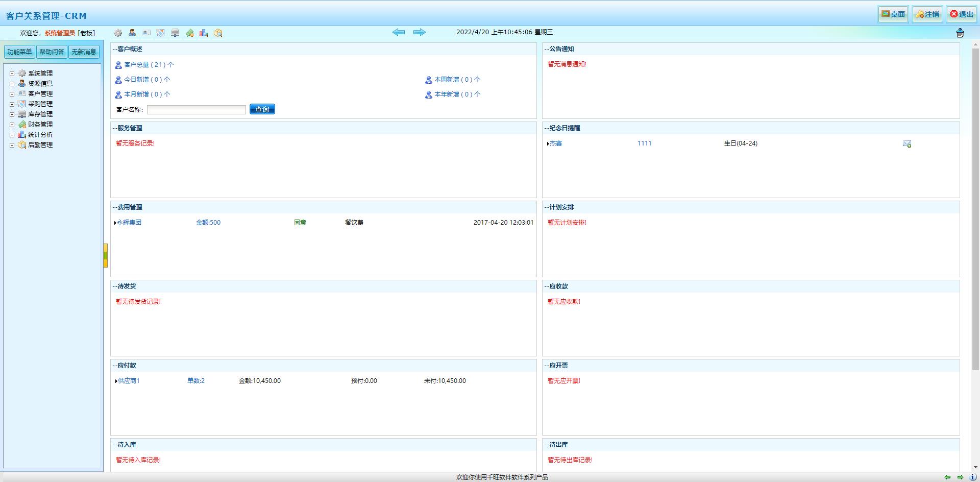Click the 金额:500 expense link
Image resolution: width=980 pixels, height=482 pixels.
click(208, 223)
